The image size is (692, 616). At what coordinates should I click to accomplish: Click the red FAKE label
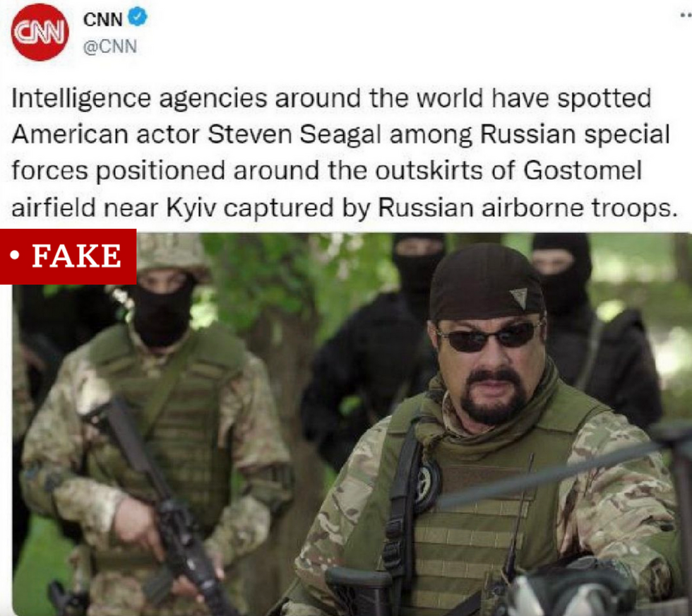point(68,256)
